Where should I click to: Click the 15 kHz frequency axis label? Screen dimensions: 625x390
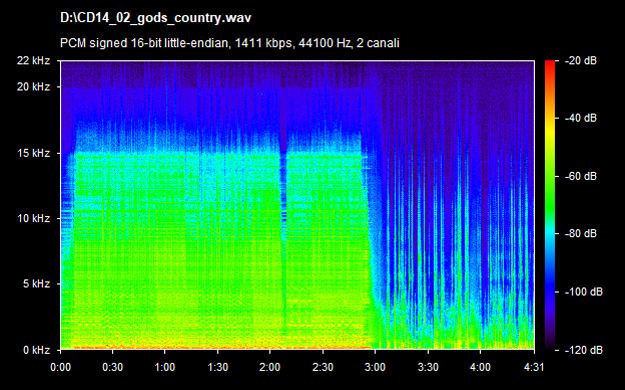33,153
